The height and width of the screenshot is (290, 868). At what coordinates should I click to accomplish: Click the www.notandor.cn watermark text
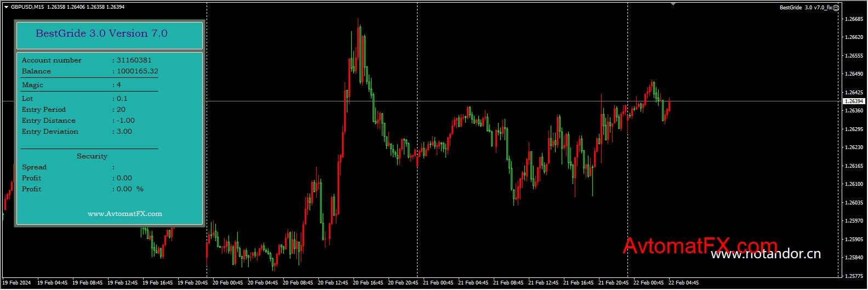click(x=766, y=254)
